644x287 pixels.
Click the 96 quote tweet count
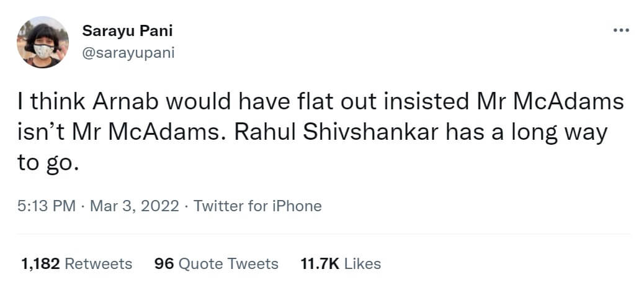(x=163, y=264)
